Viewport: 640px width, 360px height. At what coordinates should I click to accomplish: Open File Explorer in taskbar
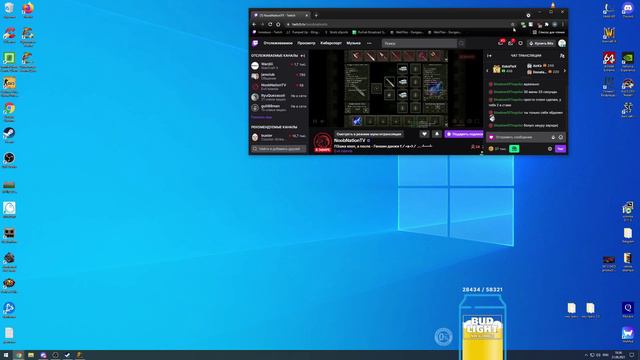pyautogui.click(x=31, y=355)
